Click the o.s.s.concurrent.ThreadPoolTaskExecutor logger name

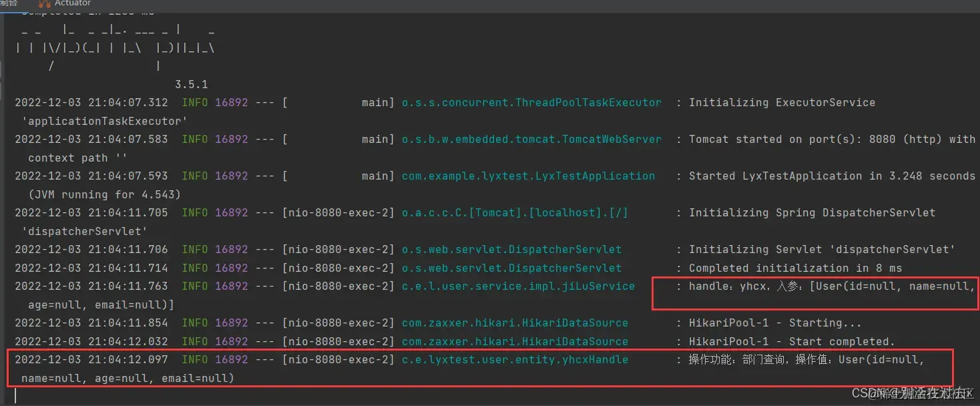tap(531, 103)
